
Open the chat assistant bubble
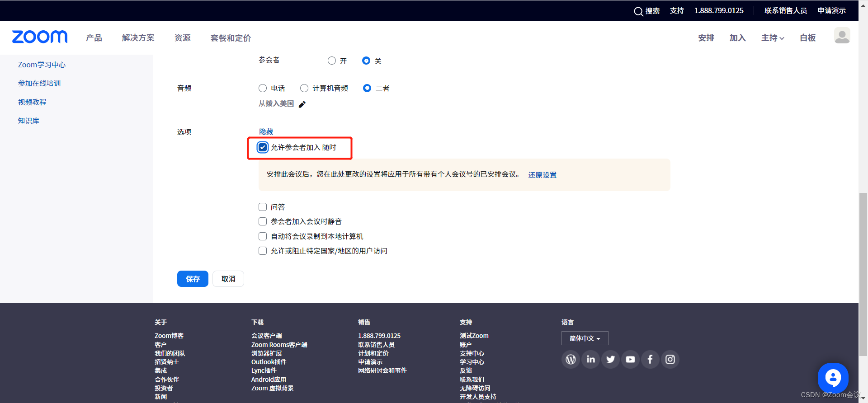[x=833, y=378]
